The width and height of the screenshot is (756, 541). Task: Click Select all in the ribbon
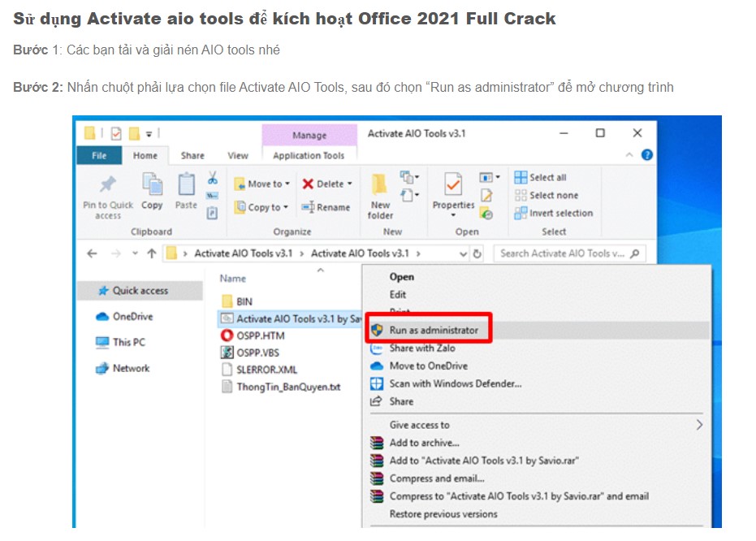pyautogui.click(x=547, y=177)
